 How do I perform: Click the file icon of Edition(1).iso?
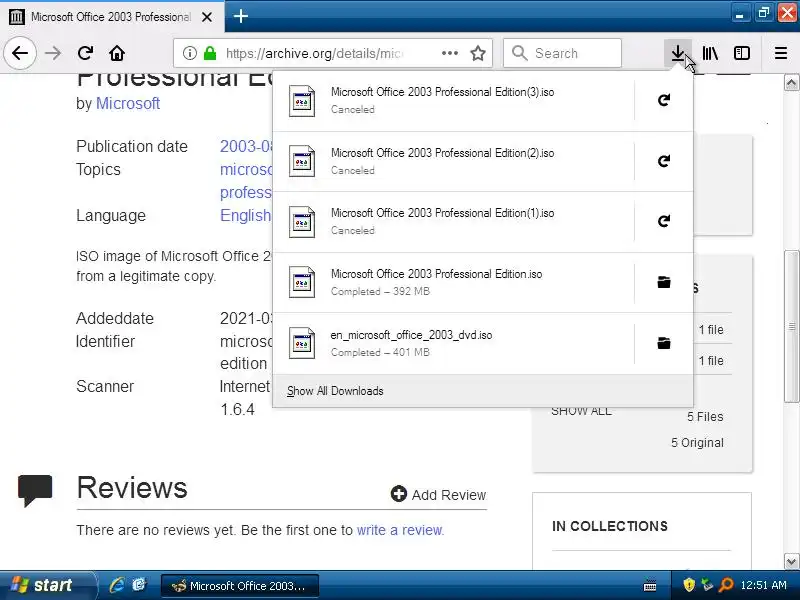pos(302,222)
